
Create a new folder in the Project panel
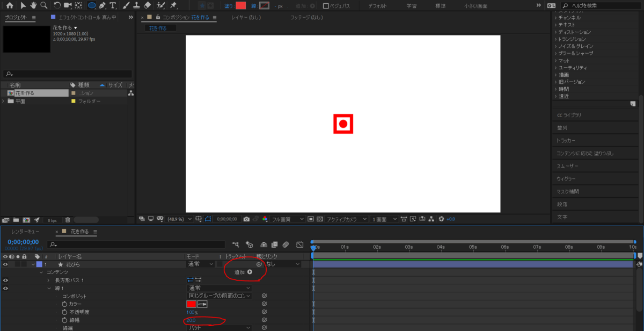[x=16, y=220]
